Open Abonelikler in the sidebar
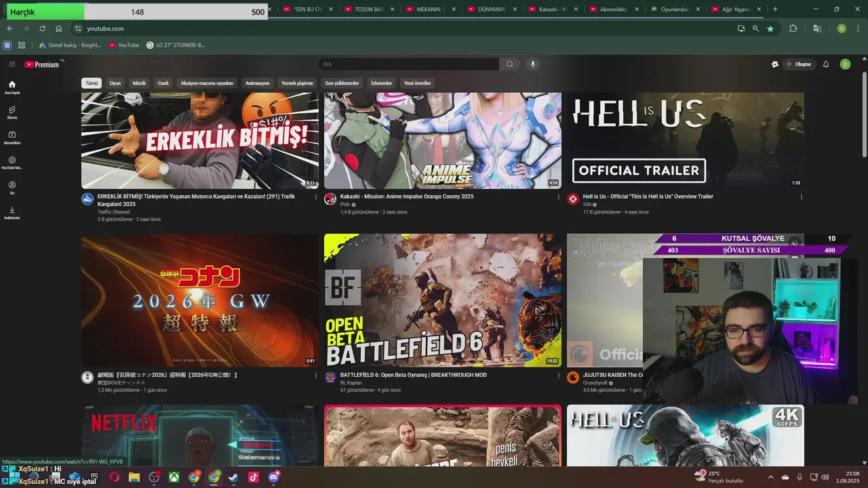 tap(12, 138)
